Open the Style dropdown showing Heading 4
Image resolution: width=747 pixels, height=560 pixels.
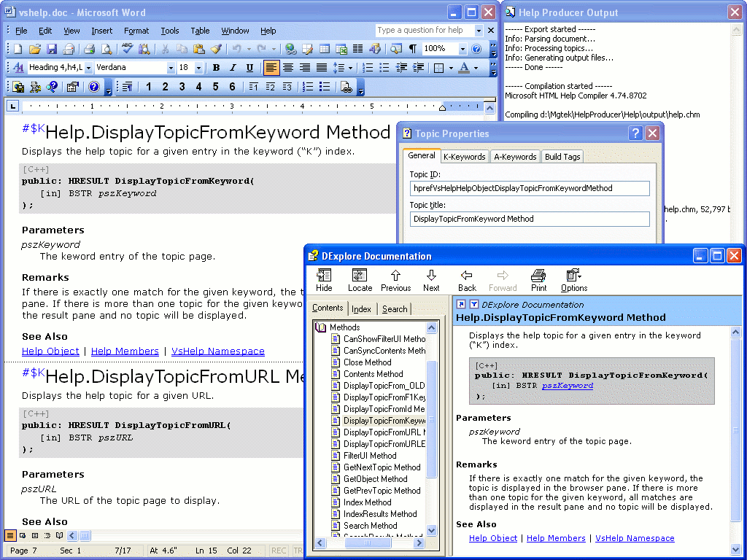88,68
